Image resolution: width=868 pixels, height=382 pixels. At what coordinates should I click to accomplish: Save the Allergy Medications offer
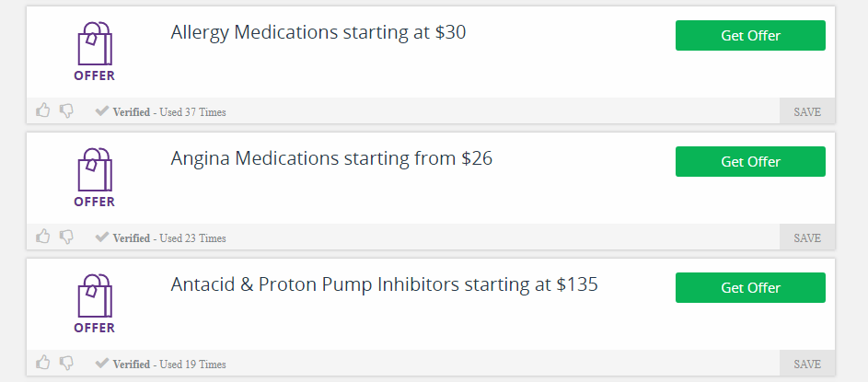tap(807, 111)
